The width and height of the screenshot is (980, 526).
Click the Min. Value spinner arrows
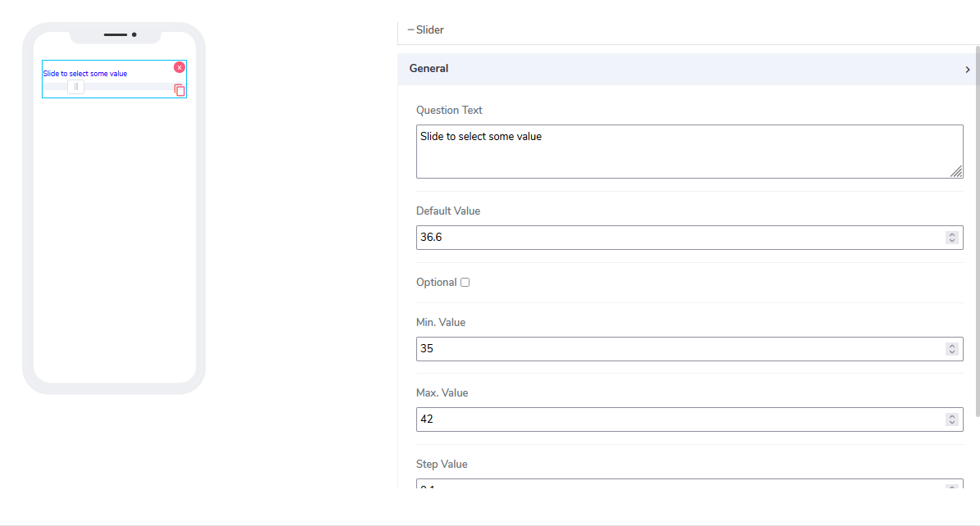pos(951,349)
